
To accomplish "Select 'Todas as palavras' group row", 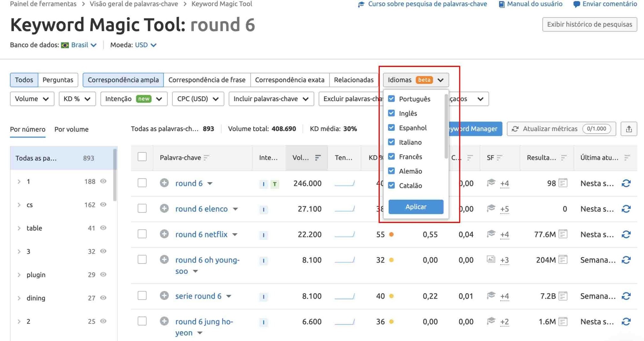I will point(62,158).
